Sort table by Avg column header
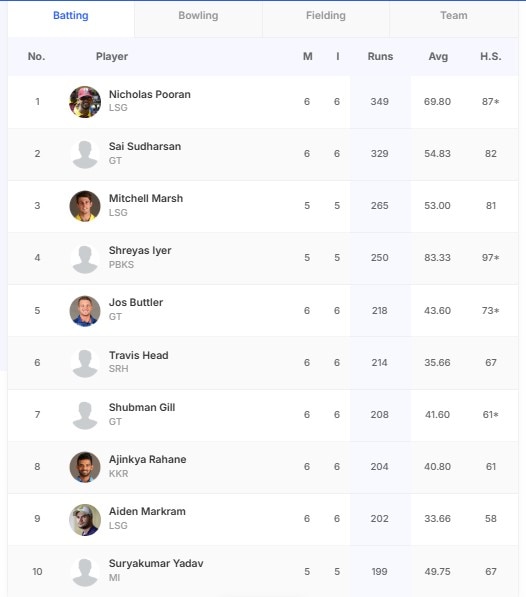 click(x=438, y=56)
